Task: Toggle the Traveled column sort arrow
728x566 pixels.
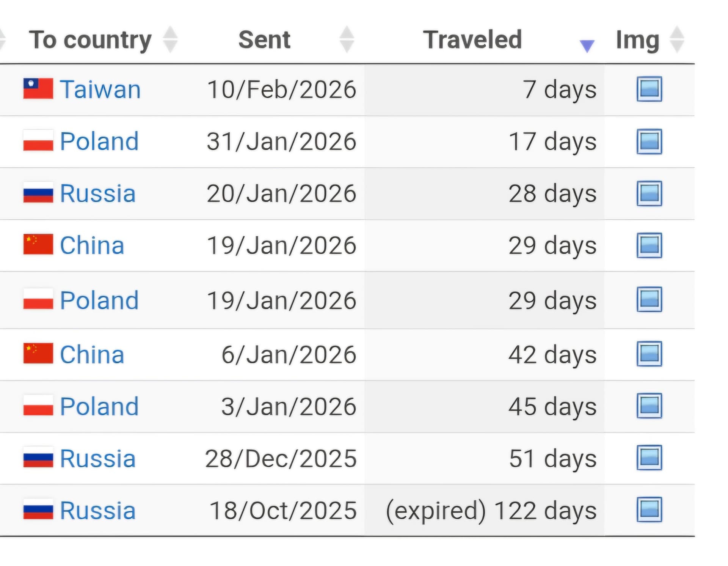Action: pyautogui.click(x=587, y=46)
